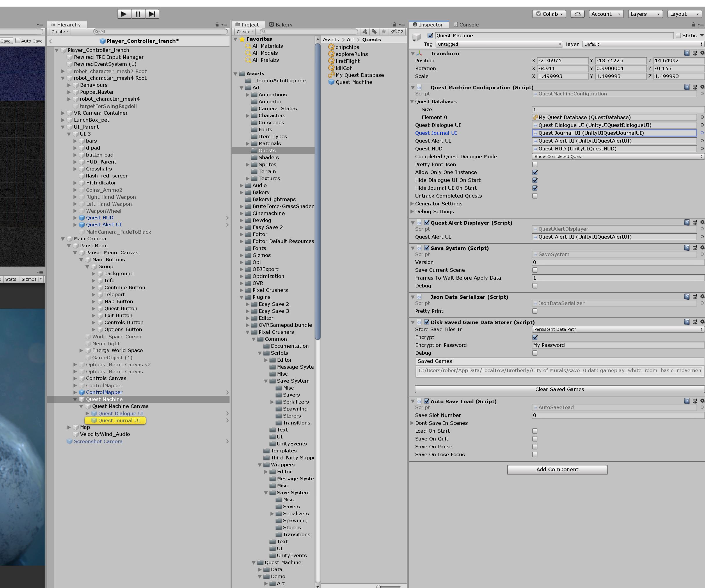Toggle Pretty Print Json checkbox

pos(534,165)
